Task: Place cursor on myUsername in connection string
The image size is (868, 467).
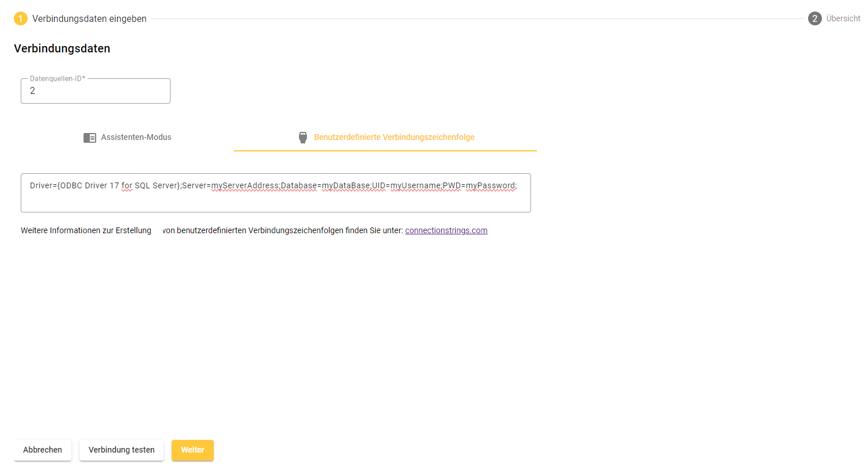Action: tap(415, 186)
